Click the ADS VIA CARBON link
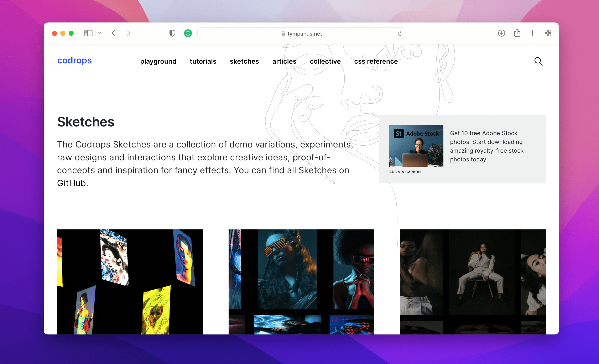This screenshot has height=364, width=599. coord(405,172)
